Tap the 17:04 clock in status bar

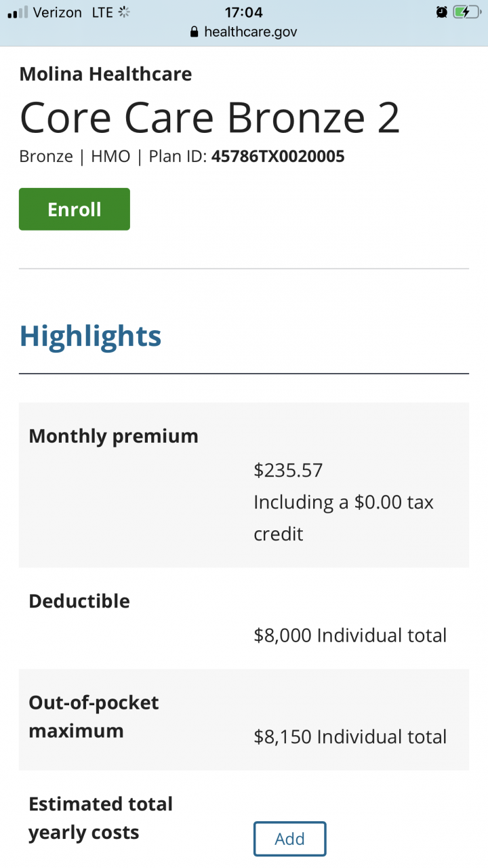(243, 12)
